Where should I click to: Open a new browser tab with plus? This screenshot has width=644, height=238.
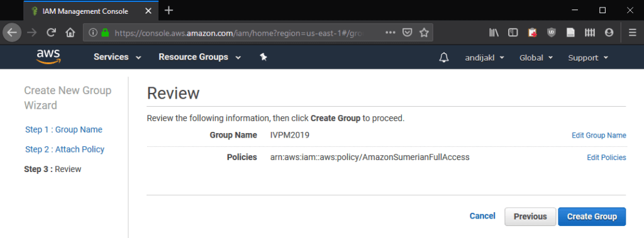click(x=169, y=11)
